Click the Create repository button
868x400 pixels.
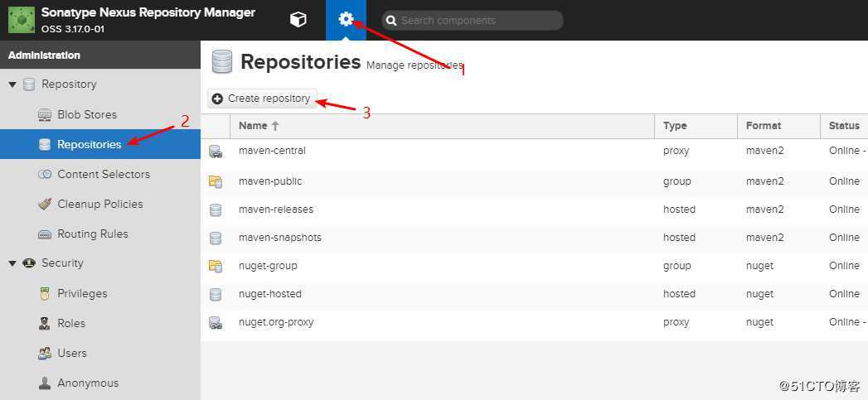click(263, 99)
